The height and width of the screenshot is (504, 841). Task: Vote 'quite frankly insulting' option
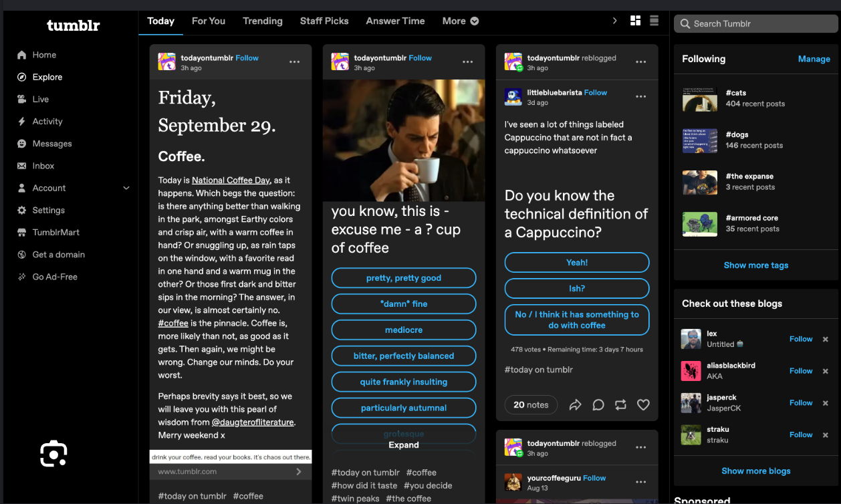404,382
